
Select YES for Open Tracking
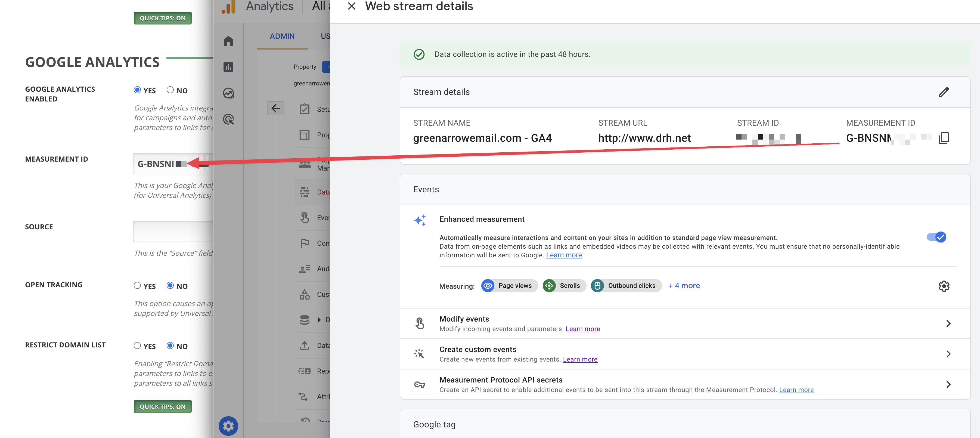[x=137, y=285]
